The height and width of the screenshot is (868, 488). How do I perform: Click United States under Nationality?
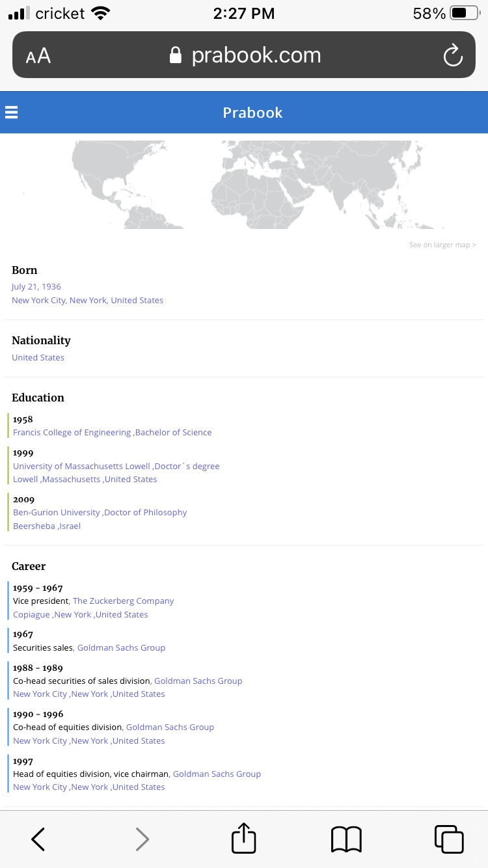(38, 357)
